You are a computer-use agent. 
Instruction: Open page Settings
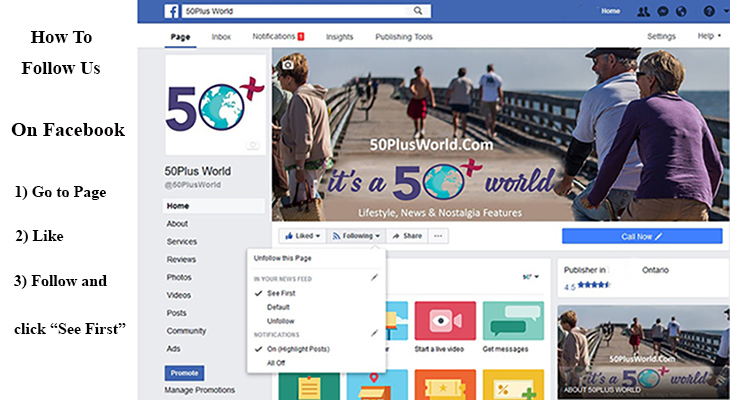[x=661, y=36]
